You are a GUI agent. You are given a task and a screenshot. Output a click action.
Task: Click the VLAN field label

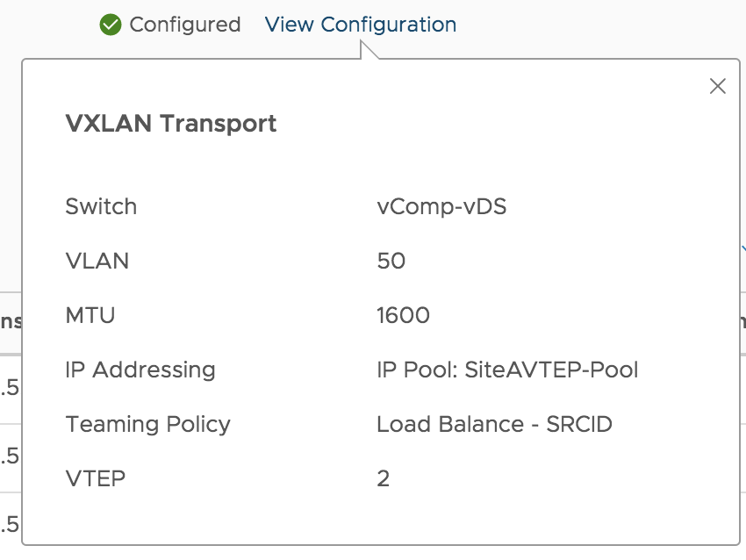97,261
